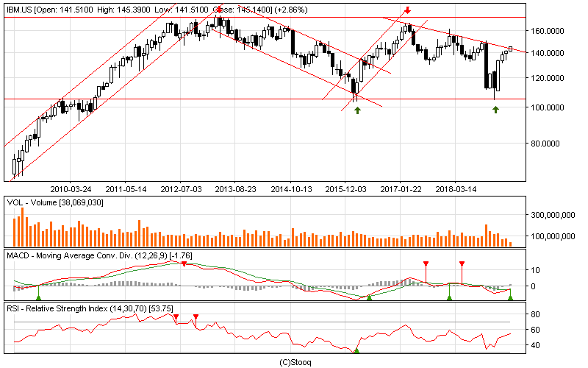Click the red MACD sell marker just after 2018-03-14
588x368 pixels.
(x=462, y=263)
